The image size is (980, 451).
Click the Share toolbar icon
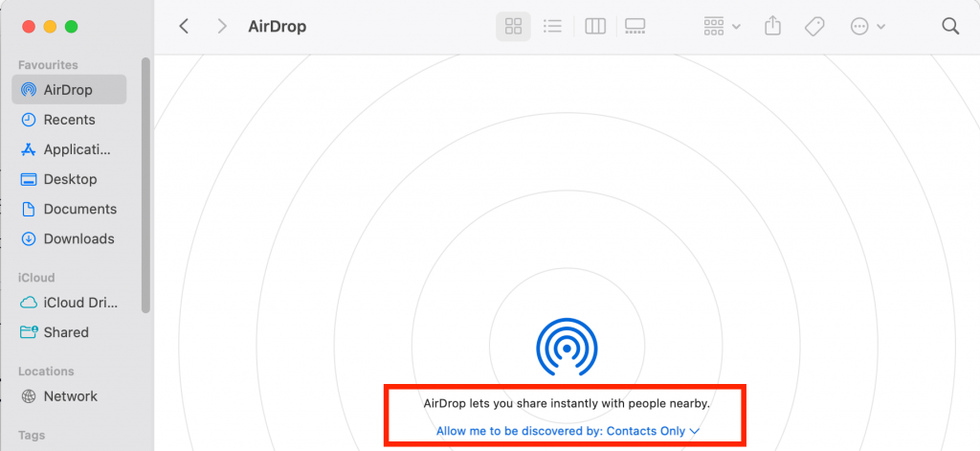tap(773, 26)
